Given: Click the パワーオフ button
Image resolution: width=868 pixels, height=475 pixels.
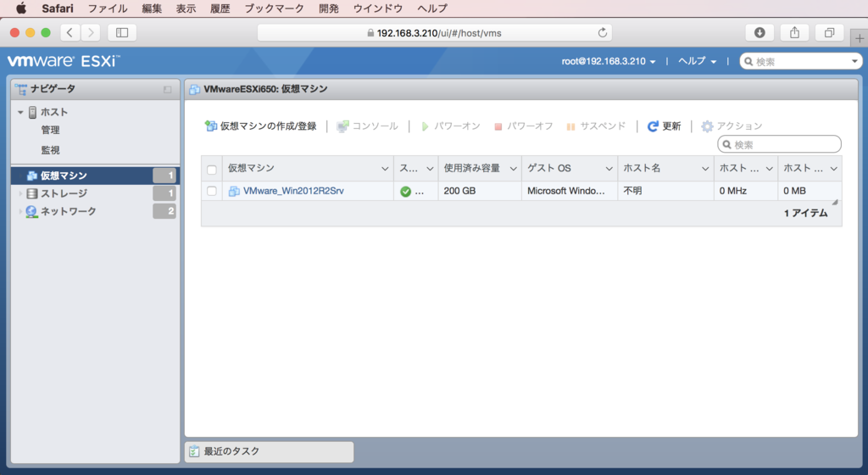Looking at the screenshot, I should (x=524, y=126).
